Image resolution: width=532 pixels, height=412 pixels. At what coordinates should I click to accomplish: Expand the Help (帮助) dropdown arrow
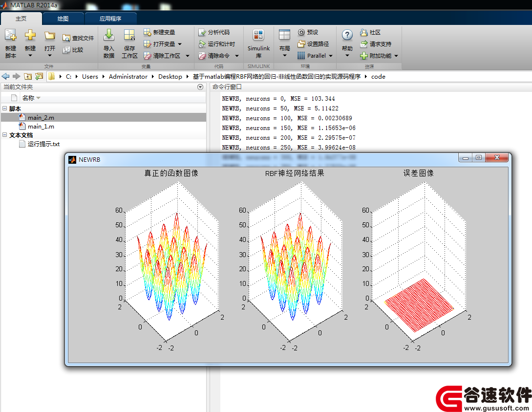click(x=347, y=56)
